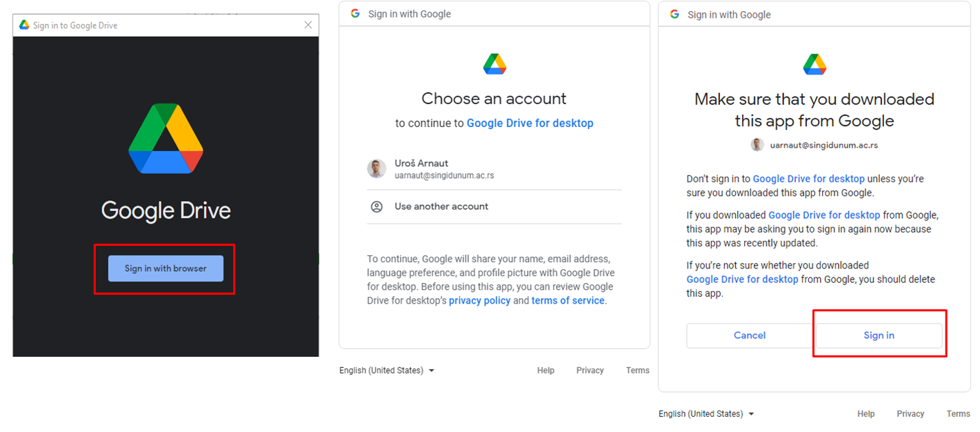Click Help link below Choose an account panel
The width and height of the screenshot is (980, 432).
pos(546,371)
